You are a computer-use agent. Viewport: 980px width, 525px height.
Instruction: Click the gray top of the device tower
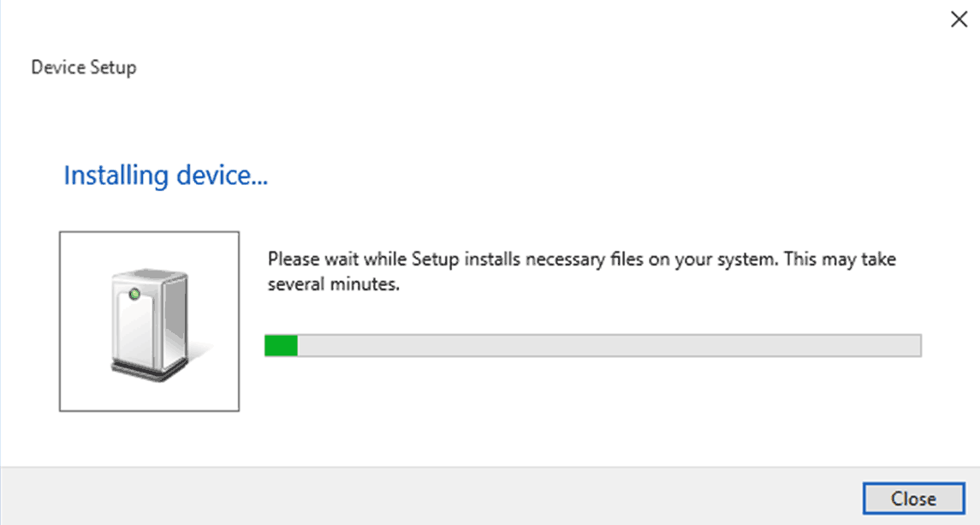(x=151, y=275)
